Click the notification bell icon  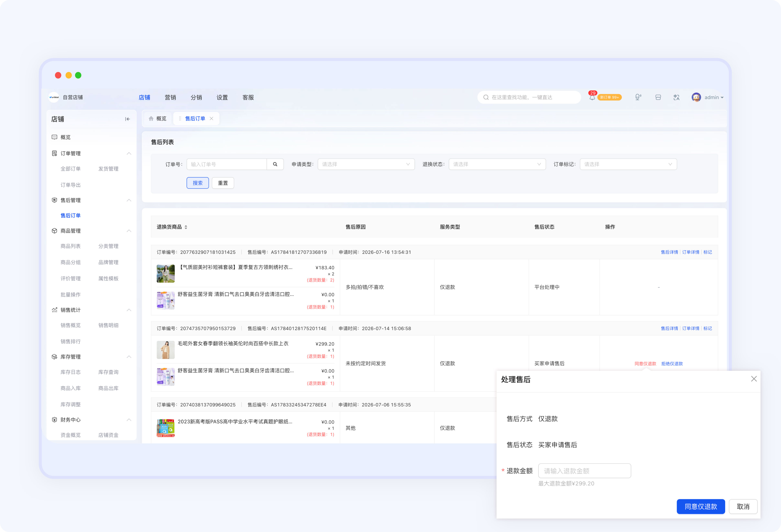592,97
